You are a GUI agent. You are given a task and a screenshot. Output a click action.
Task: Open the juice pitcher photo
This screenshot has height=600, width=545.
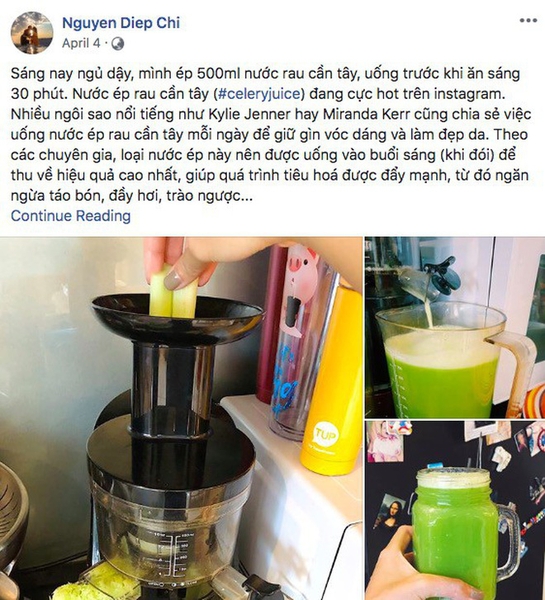(x=455, y=327)
